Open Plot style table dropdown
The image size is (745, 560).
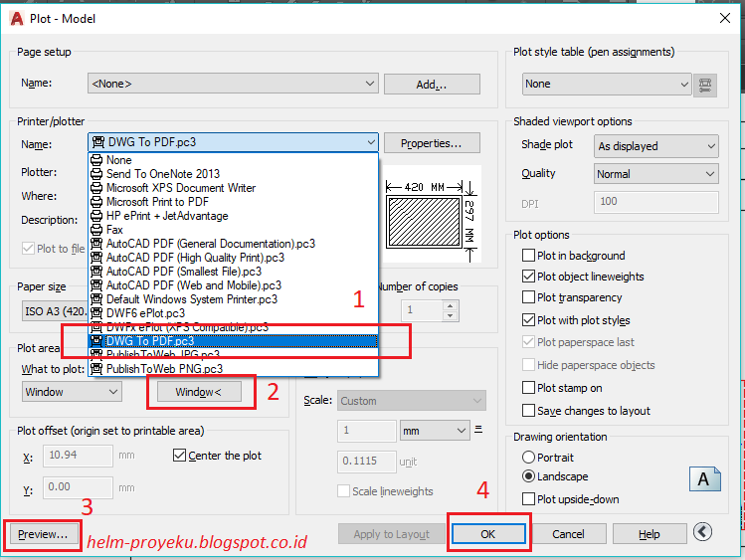pos(607,85)
